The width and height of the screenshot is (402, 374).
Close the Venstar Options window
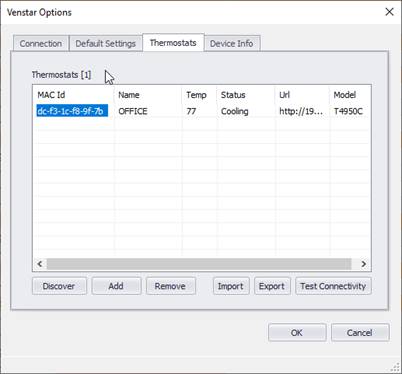(x=389, y=12)
